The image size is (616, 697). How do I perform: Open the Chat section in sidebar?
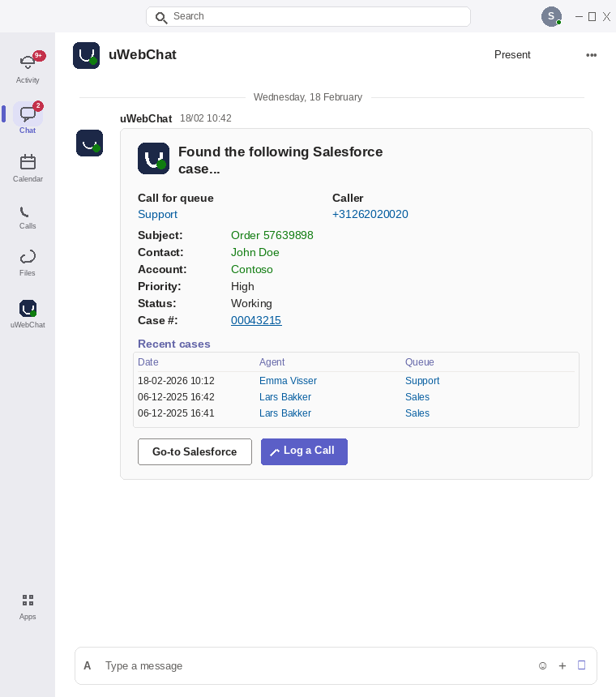28,118
